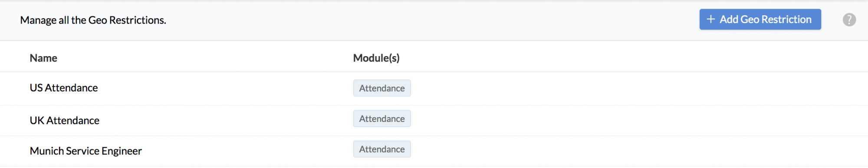Sort by the Name column header

43,58
